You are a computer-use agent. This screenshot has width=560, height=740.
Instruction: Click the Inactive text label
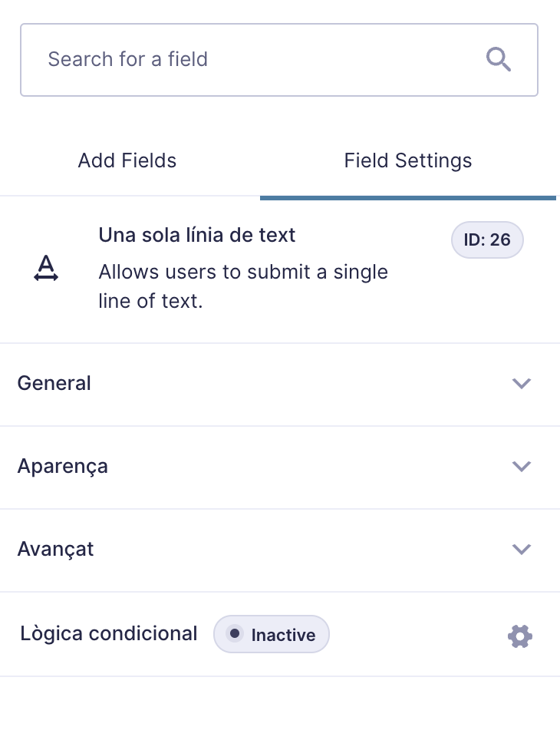click(284, 636)
